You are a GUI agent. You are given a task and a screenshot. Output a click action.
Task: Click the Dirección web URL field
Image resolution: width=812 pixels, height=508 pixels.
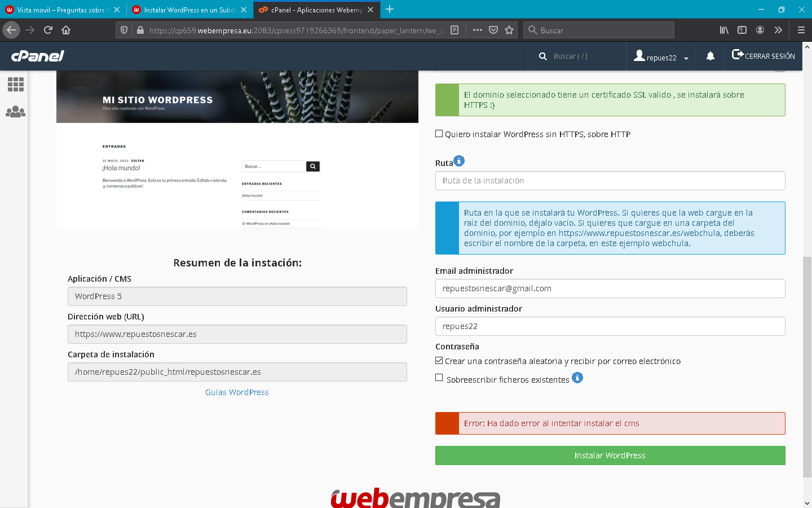point(237,334)
